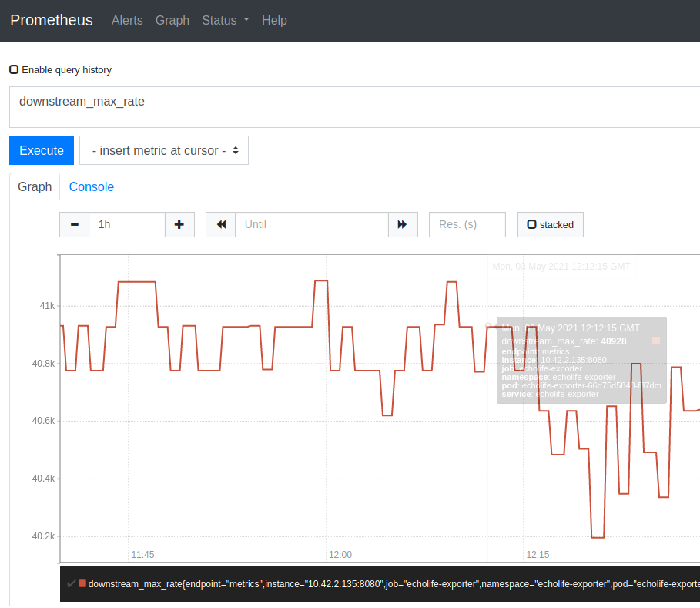This screenshot has width=700, height=608.
Task: Click the 40.8k y-axis label
Action: click(43, 364)
